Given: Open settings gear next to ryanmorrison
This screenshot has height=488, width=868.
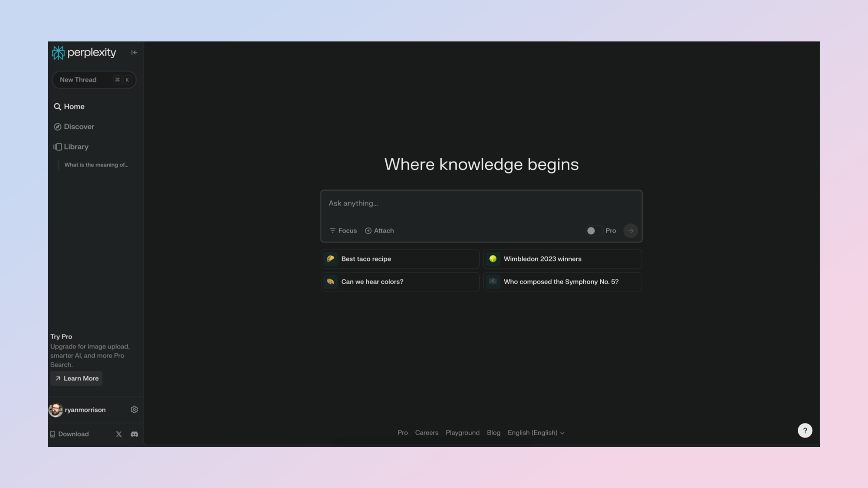Looking at the screenshot, I should [x=134, y=409].
